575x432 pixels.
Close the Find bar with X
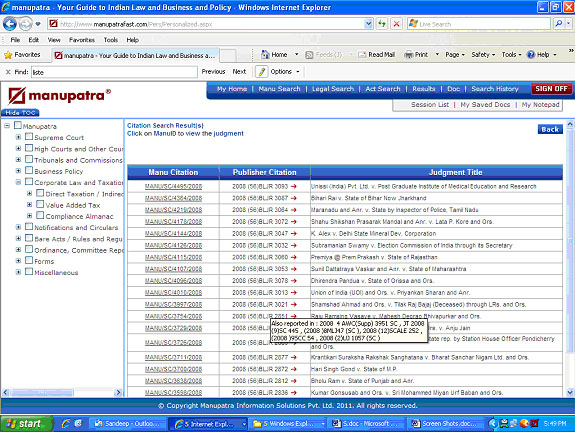point(8,72)
